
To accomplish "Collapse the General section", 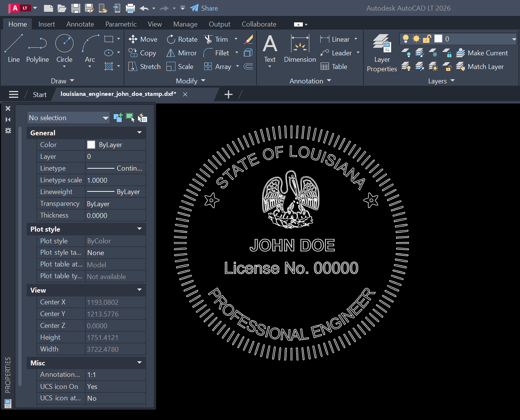I will (x=139, y=132).
